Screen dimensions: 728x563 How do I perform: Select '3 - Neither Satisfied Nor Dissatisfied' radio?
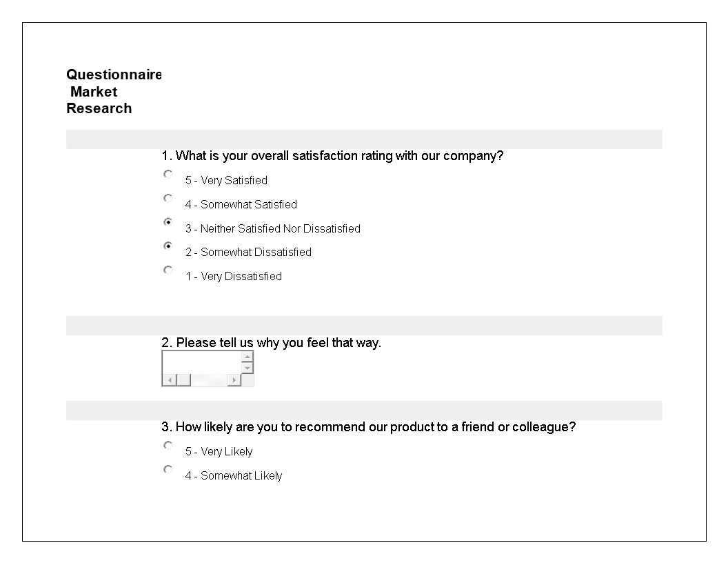coord(168,222)
